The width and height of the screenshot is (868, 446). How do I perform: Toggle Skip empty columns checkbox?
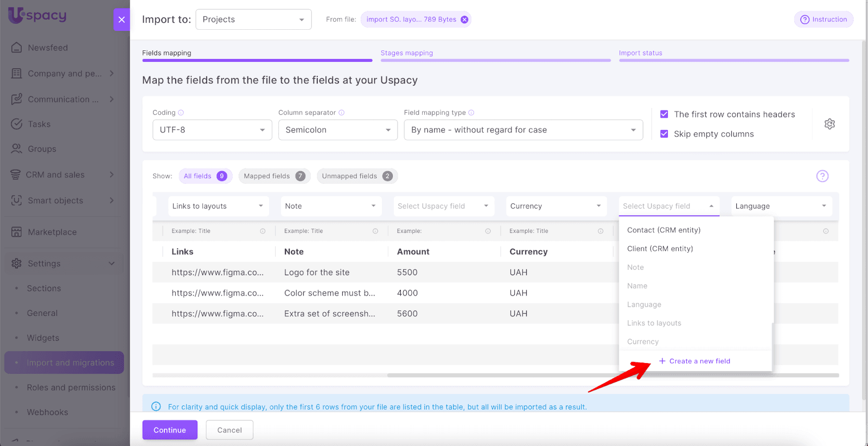(664, 134)
